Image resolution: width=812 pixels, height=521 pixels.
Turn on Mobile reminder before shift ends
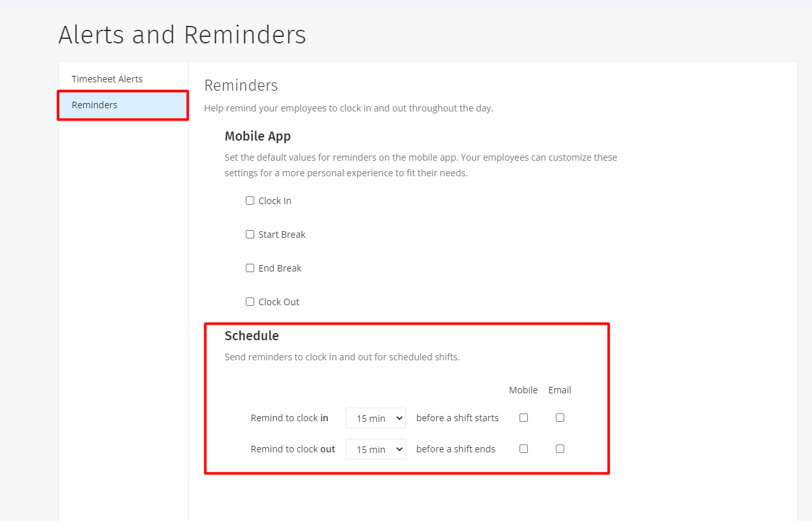[523, 449]
